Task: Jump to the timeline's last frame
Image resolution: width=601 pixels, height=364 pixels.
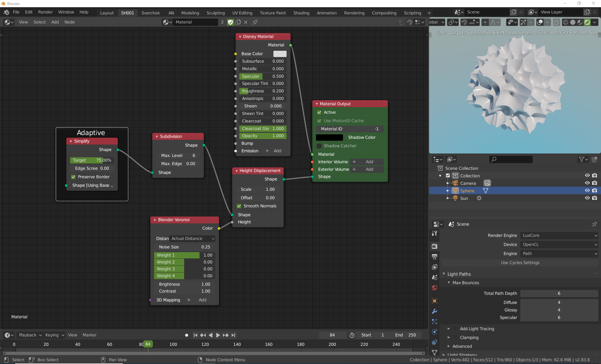Action: tap(233, 335)
